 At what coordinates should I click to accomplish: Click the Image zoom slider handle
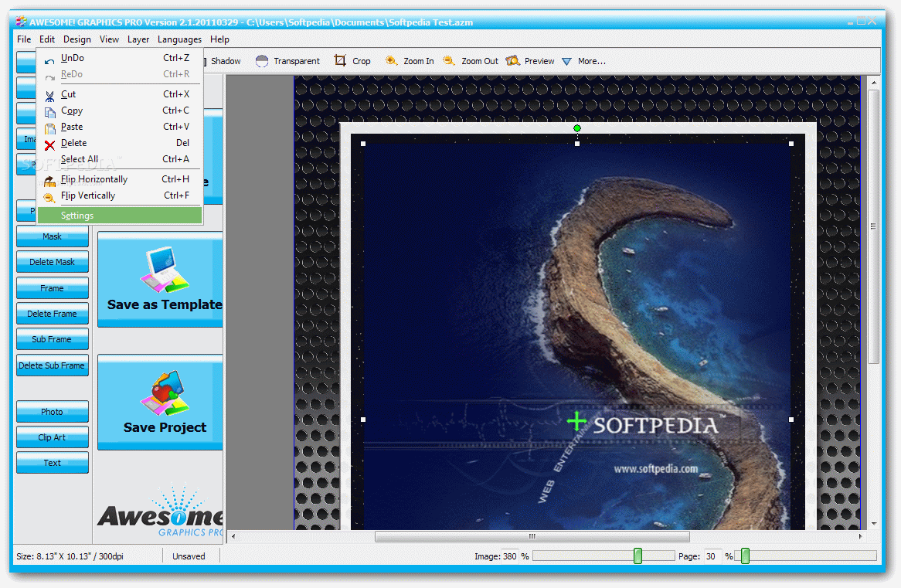[x=637, y=556]
